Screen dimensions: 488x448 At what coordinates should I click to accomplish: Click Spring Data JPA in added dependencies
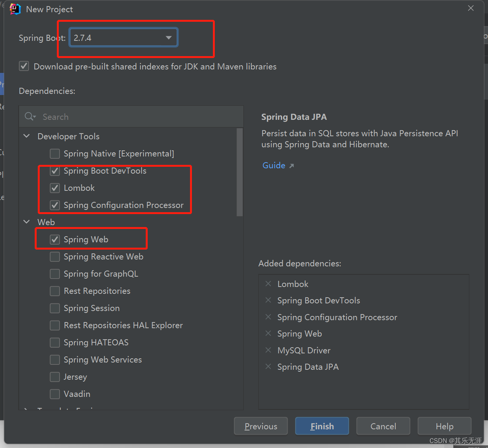(308, 367)
